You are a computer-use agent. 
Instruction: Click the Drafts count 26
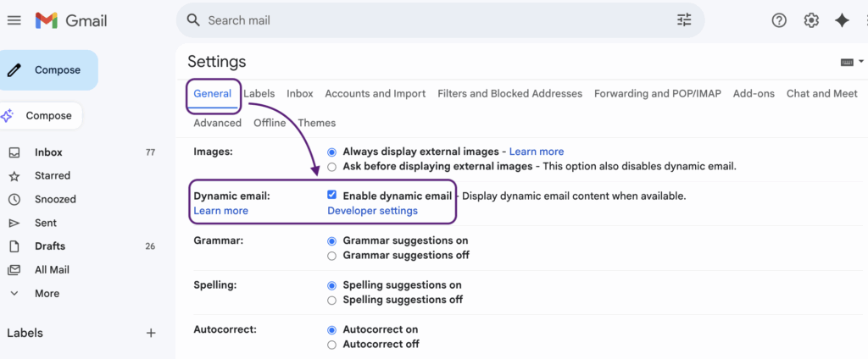point(150,246)
